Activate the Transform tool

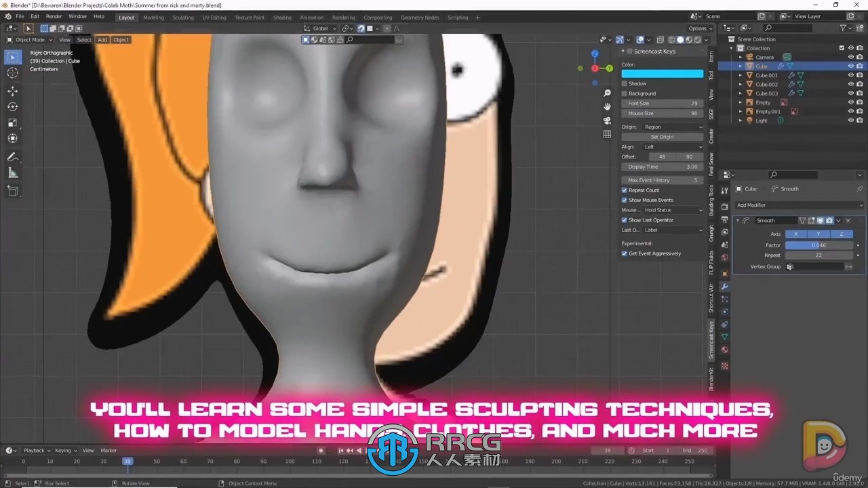click(x=13, y=138)
